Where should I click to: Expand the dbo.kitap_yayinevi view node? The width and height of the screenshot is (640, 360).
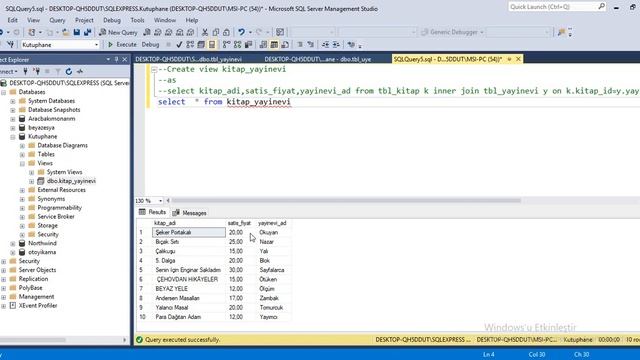(x=31, y=181)
